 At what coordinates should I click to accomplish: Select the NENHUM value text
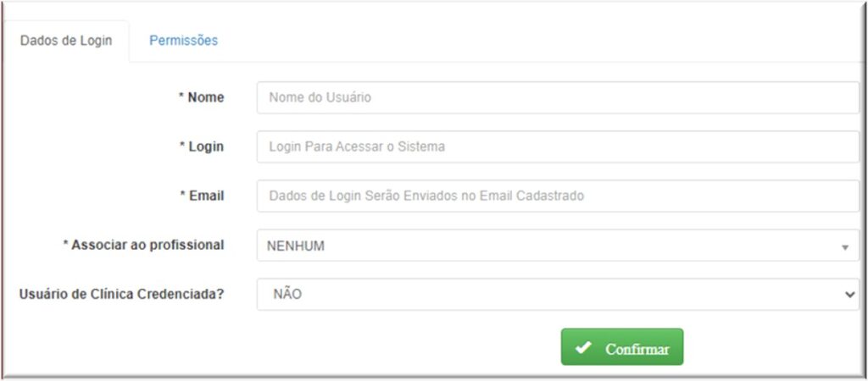pyautogui.click(x=296, y=246)
